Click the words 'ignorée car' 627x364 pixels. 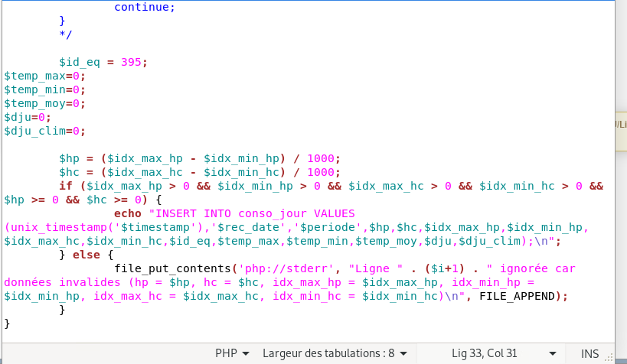(537, 268)
